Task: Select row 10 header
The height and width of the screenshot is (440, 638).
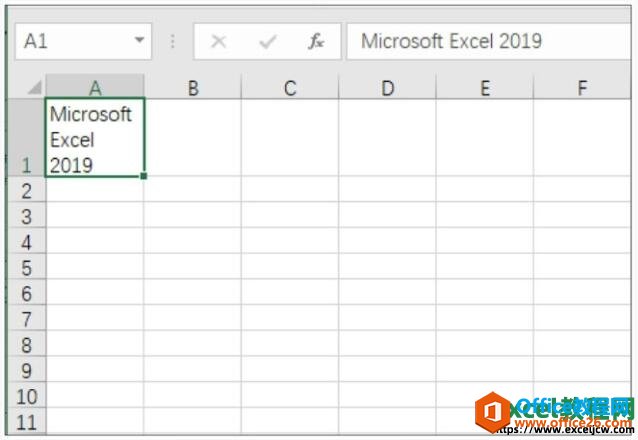Action: tap(26, 394)
